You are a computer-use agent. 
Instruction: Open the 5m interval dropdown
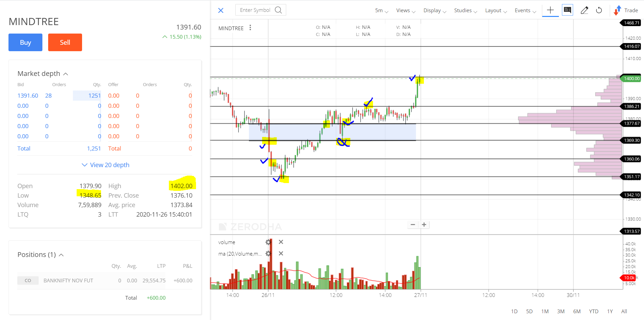382,11
